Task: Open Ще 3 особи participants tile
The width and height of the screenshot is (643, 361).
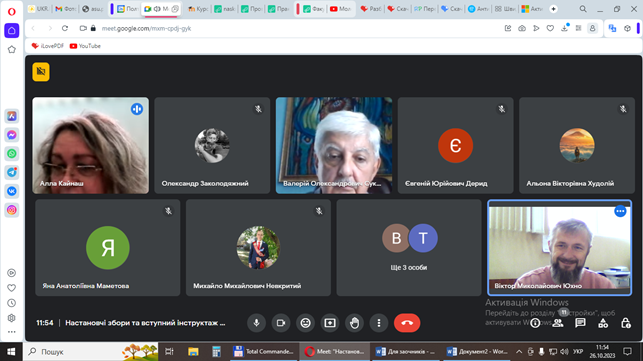Action: pyautogui.click(x=409, y=247)
